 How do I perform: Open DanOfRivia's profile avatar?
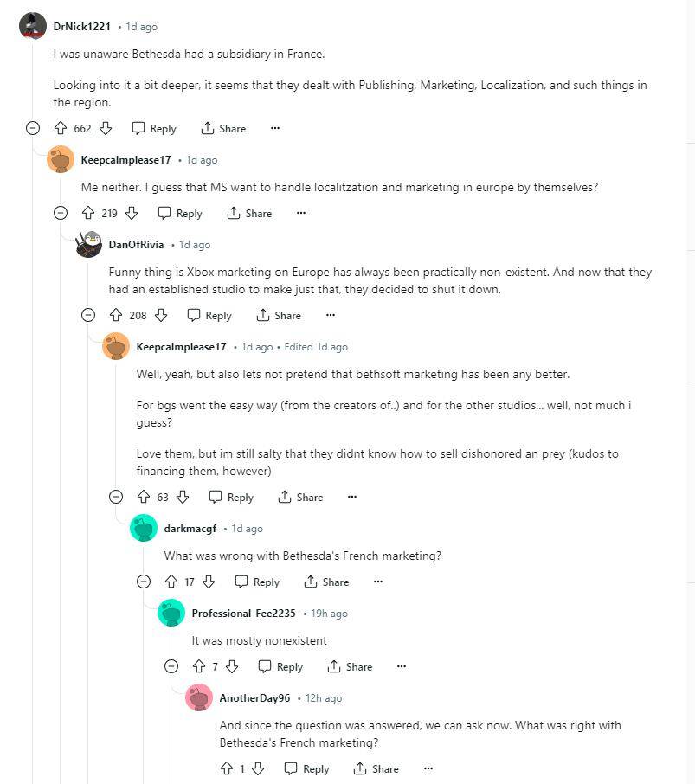click(88, 245)
